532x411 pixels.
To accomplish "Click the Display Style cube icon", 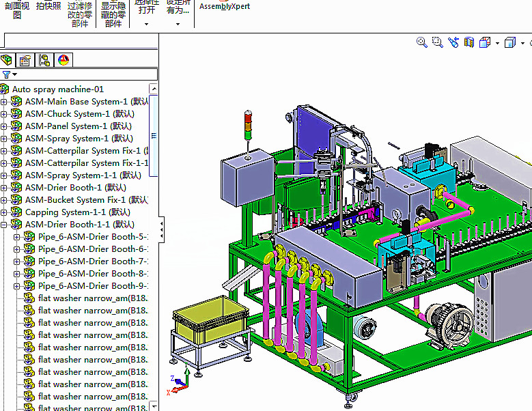I will [x=510, y=42].
